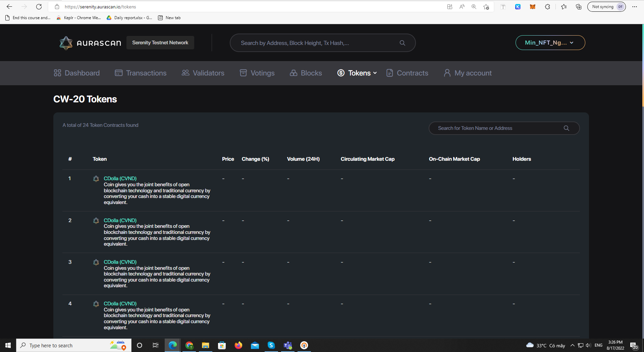The height and width of the screenshot is (352, 644).
Task: Go to the Validators tab
Action: click(x=203, y=73)
